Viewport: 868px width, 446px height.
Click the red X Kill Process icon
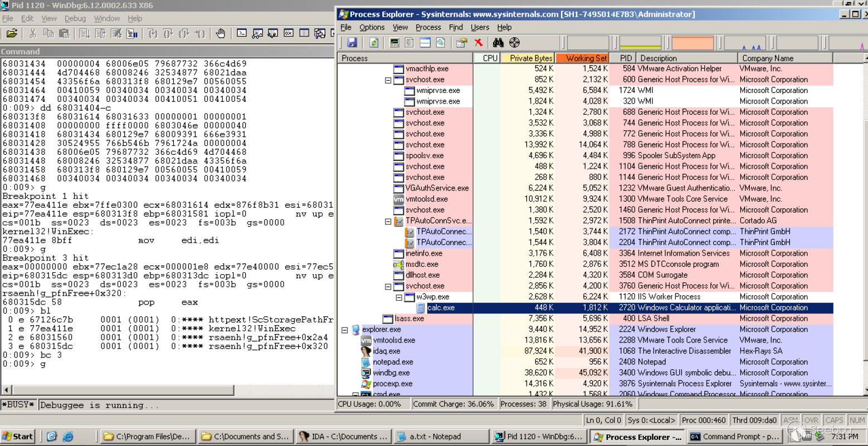(x=478, y=43)
